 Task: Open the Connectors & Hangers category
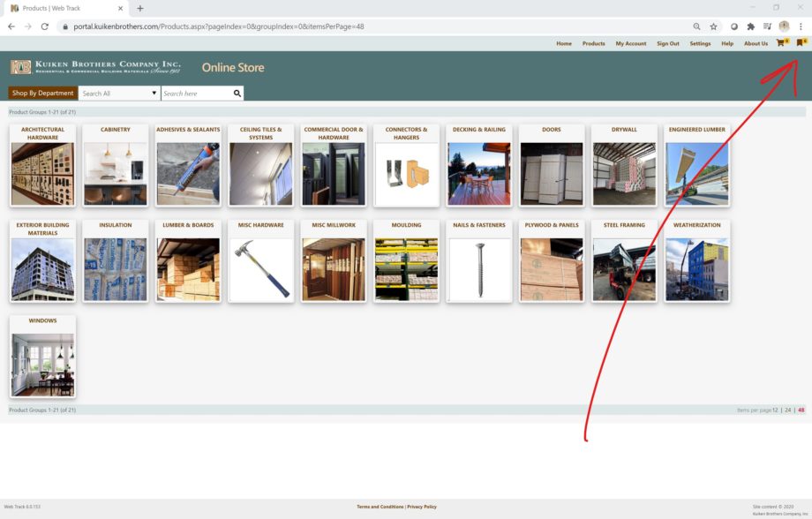coord(407,165)
